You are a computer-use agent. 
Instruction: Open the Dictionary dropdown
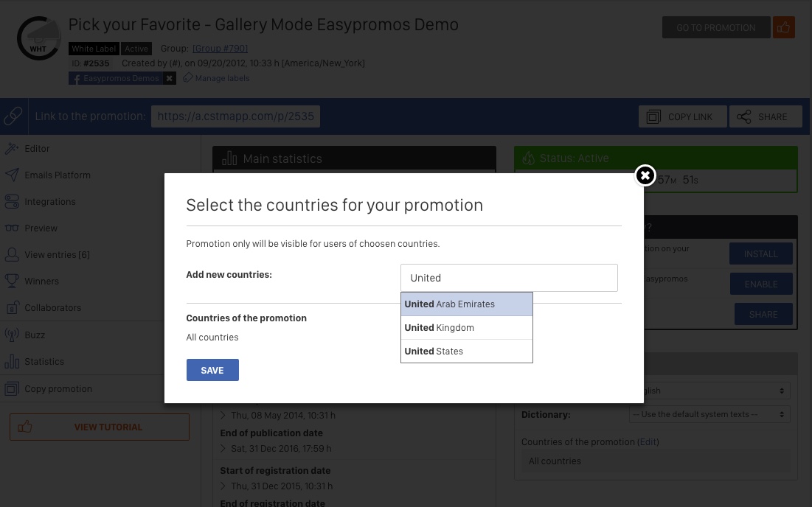(709, 414)
